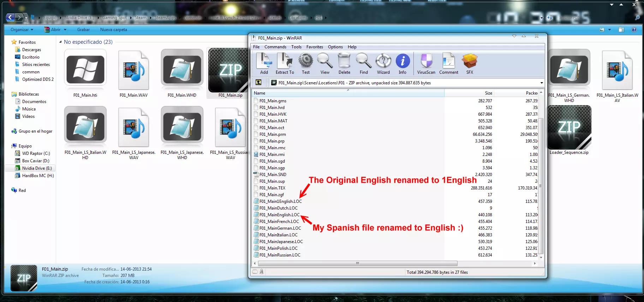
Task: Run VirusScan on the archive
Action: [426, 64]
